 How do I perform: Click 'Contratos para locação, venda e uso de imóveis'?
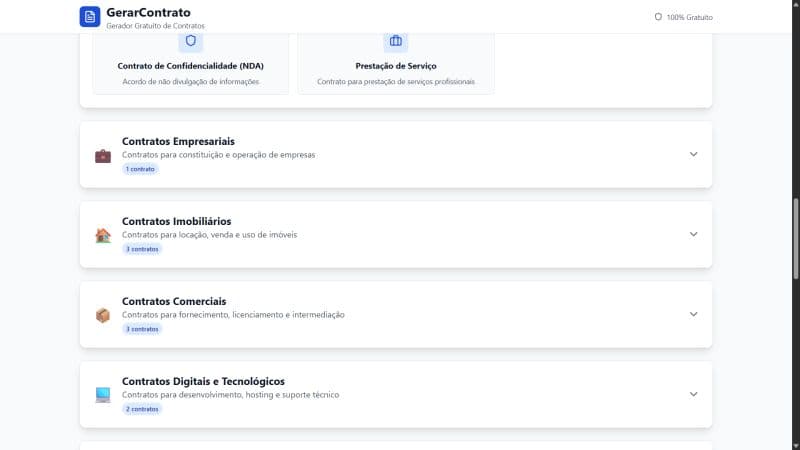click(209, 235)
